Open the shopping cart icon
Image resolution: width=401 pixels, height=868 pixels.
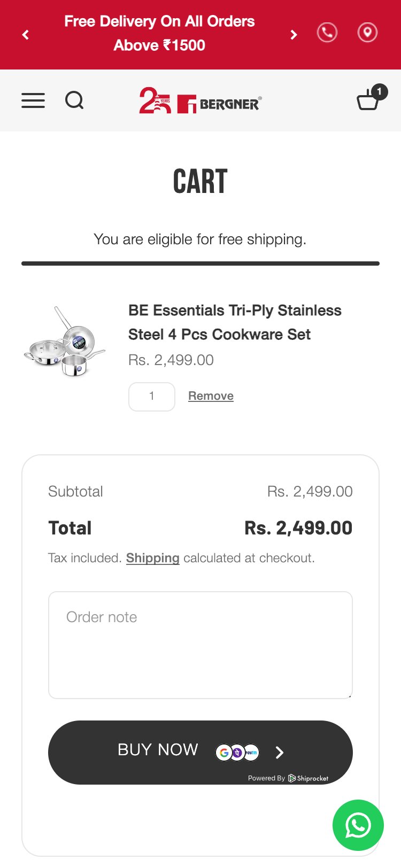click(x=369, y=100)
